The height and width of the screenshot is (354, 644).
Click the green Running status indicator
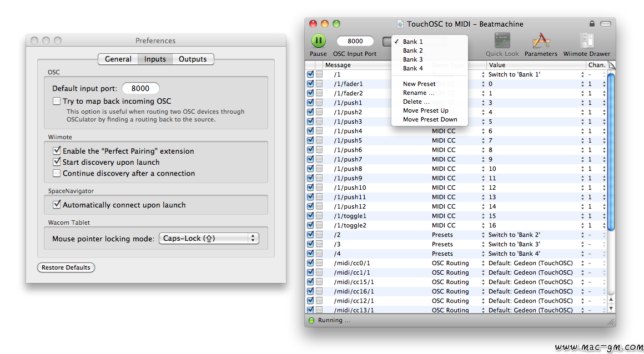tap(311, 320)
